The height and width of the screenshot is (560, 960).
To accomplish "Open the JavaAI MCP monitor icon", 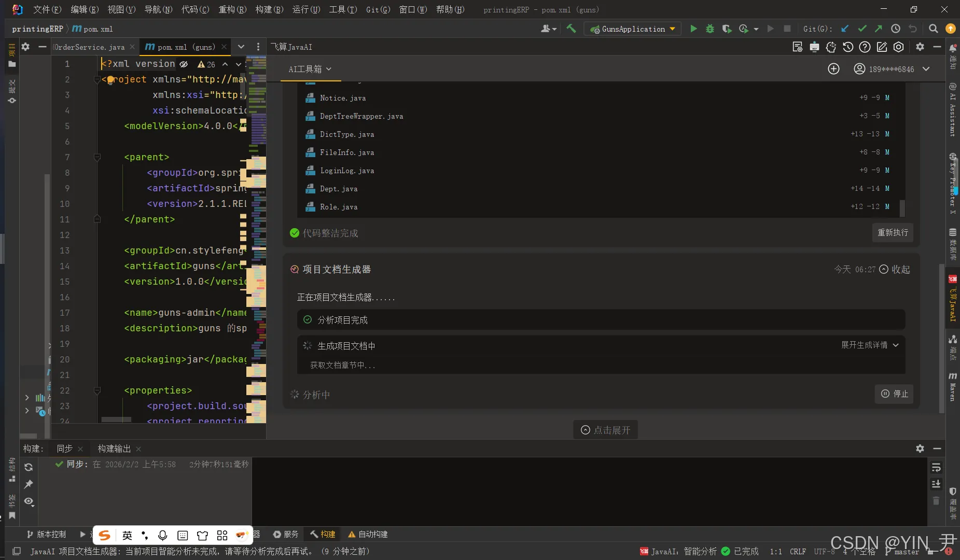I will pos(814,47).
